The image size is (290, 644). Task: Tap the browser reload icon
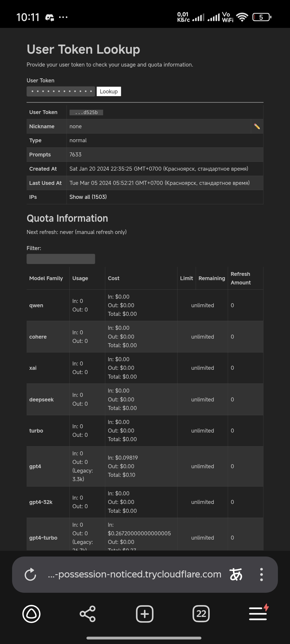tap(30, 575)
